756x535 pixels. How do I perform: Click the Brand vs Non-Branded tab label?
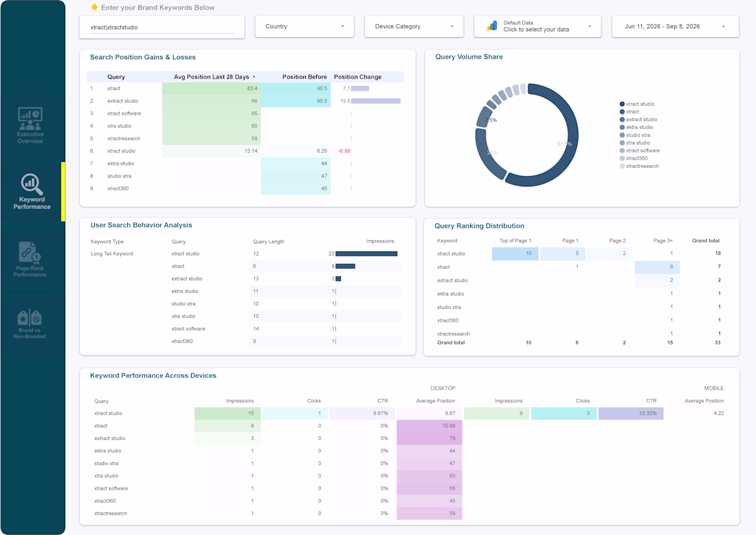pos(30,334)
